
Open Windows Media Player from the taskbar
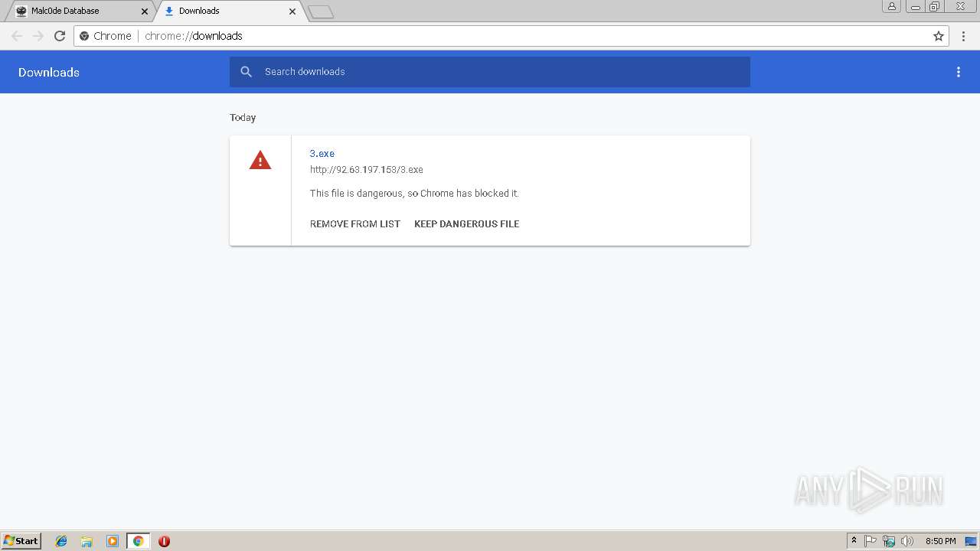pyautogui.click(x=113, y=541)
